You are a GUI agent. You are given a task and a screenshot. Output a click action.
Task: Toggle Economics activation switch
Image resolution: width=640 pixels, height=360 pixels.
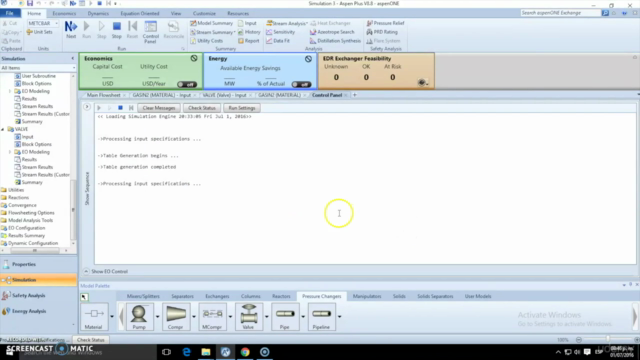click(x=187, y=84)
